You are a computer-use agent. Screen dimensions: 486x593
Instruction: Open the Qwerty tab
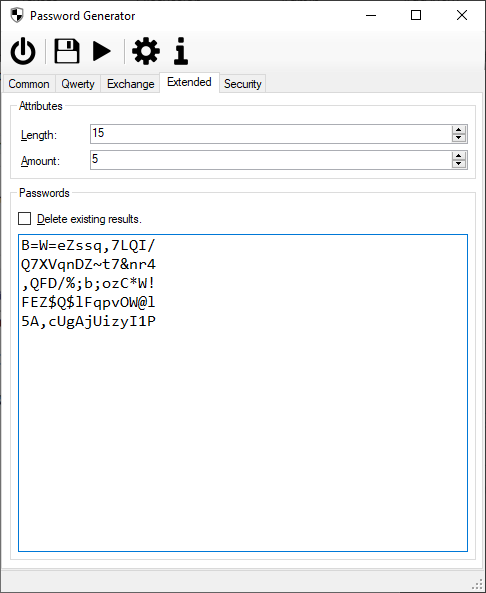pyautogui.click(x=78, y=84)
